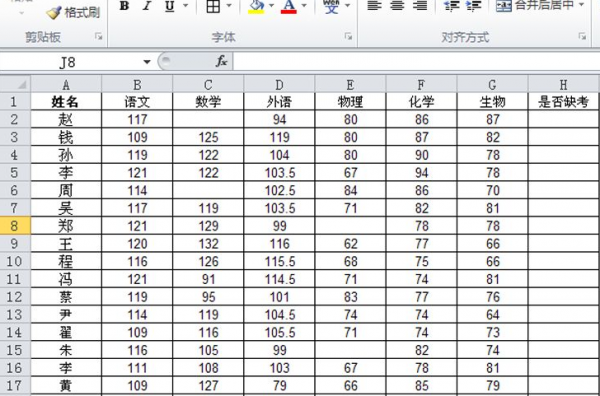Select column G header
600x396 pixels.
click(x=492, y=84)
